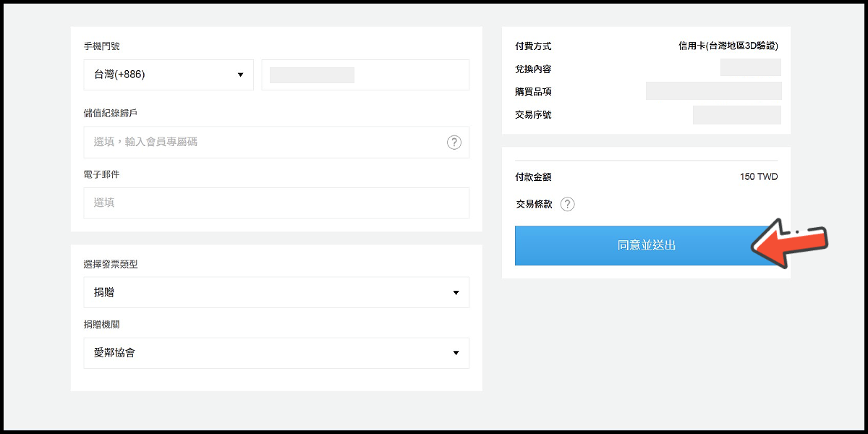
Task: Click the 選擇發票類型 label
Action: tap(111, 265)
